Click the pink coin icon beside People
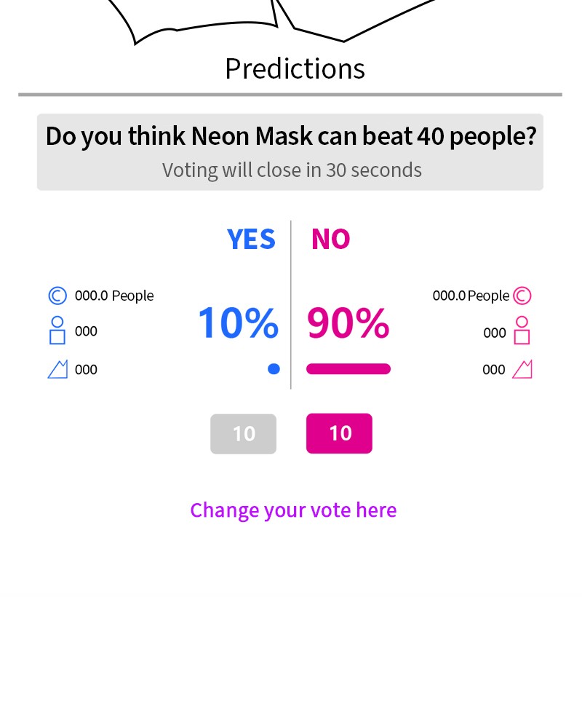The width and height of the screenshot is (582, 728). (522, 296)
